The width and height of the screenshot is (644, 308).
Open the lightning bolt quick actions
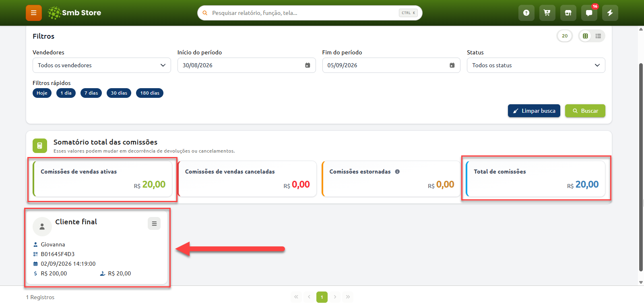610,13
